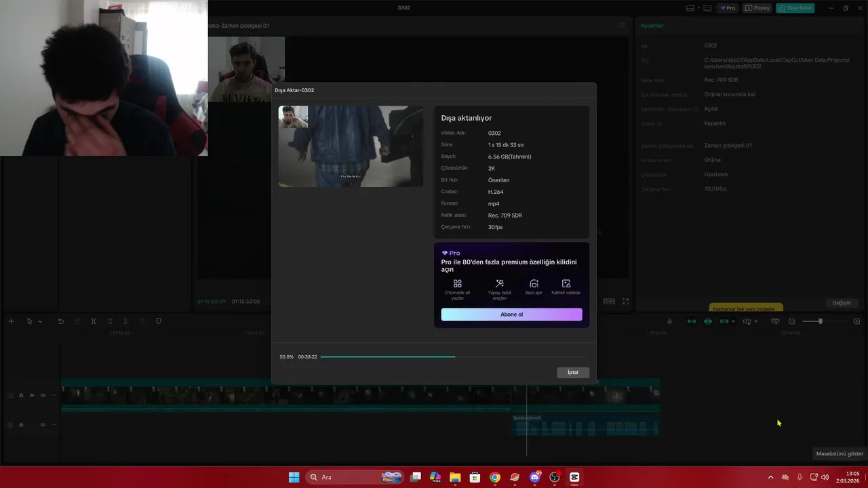Cancel the export with the İptal button
868x488 pixels.
click(573, 372)
